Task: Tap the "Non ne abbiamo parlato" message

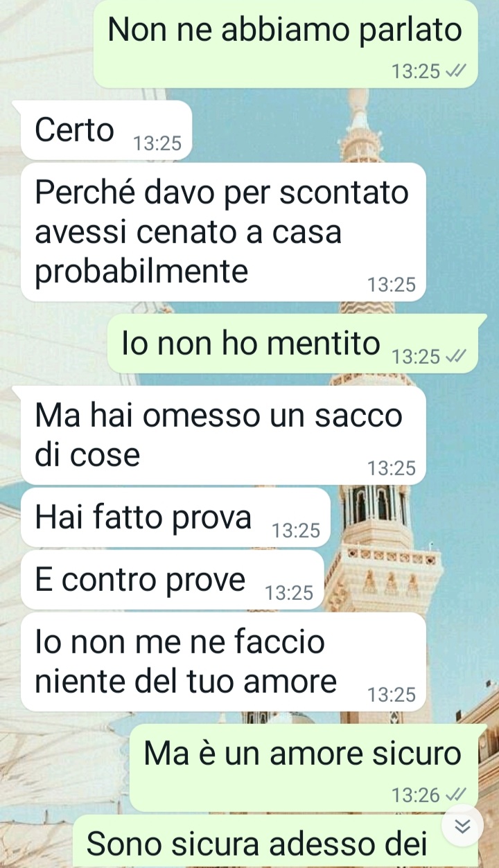Action: [286, 44]
